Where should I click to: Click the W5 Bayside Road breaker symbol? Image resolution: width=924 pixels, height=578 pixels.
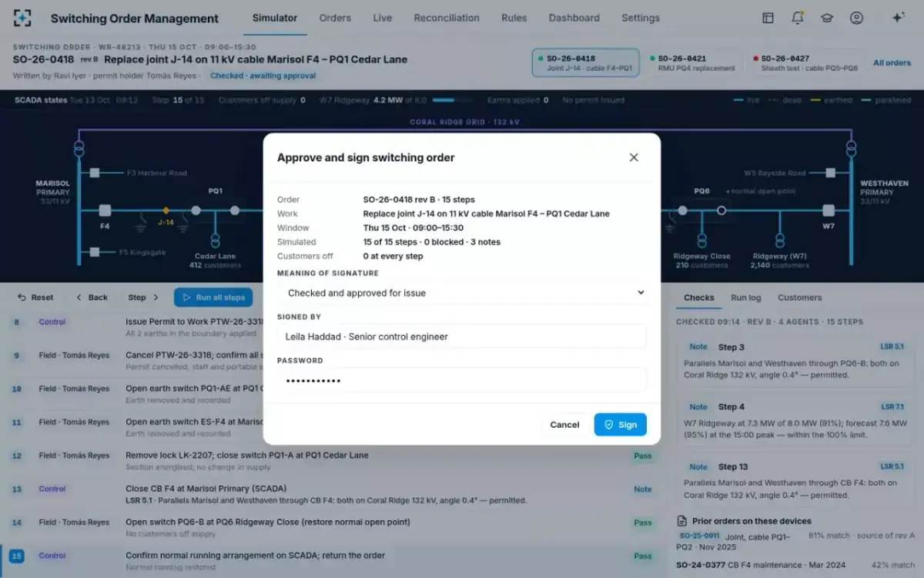[x=830, y=173]
